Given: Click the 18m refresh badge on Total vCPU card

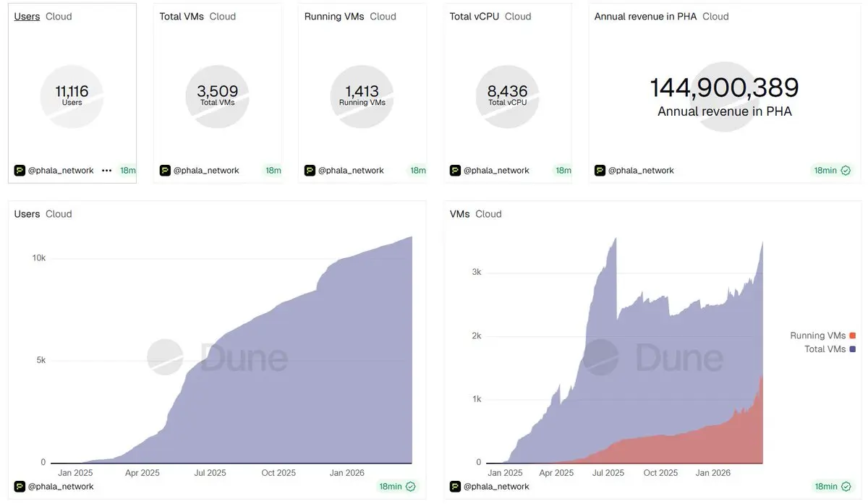Looking at the screenshot, I should [x=563, y=171].
